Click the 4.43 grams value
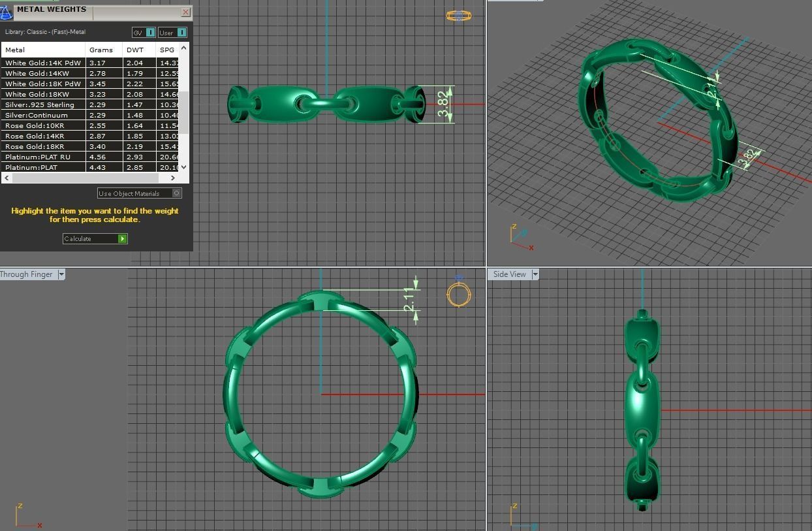Viewport: 812px width, 531px height. click(97, 167)
